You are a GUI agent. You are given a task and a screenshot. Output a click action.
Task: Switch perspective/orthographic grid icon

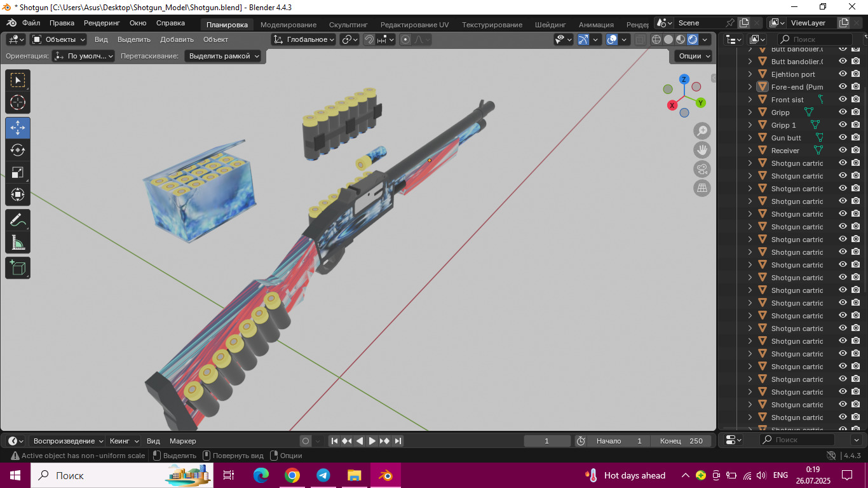(702, 188)
